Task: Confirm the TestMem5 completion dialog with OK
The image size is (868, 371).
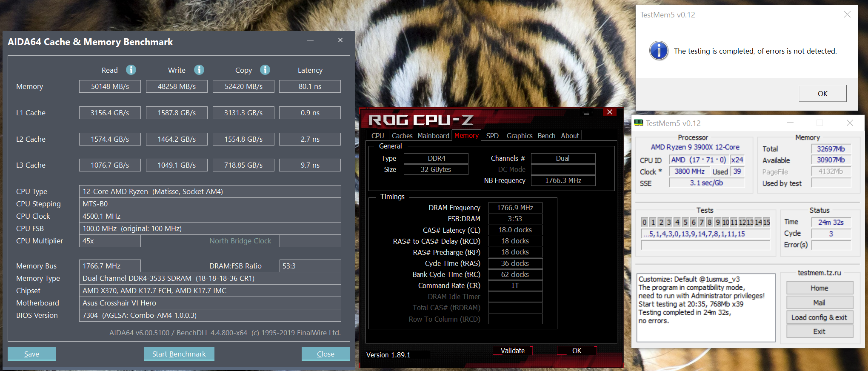Action: tap(822, 94)
